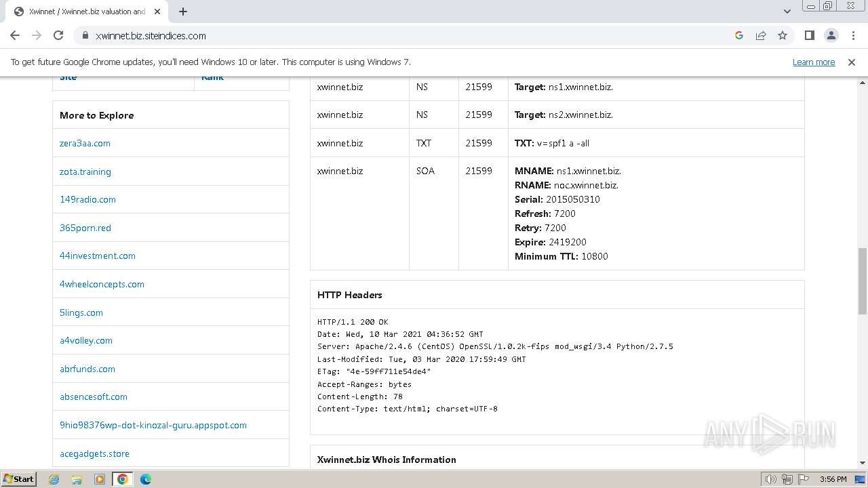Visit absencesoft.com link
This screenshot has width=868, height=488.
pos(94,396)
